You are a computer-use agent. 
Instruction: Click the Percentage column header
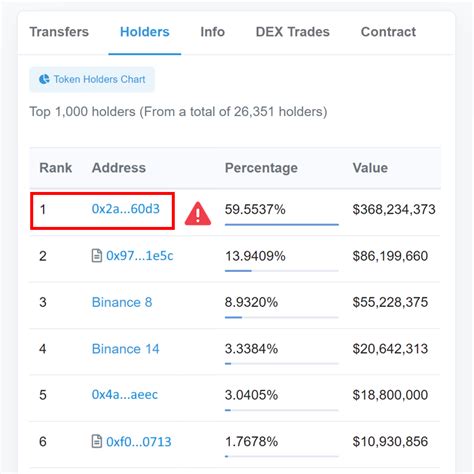261,168
